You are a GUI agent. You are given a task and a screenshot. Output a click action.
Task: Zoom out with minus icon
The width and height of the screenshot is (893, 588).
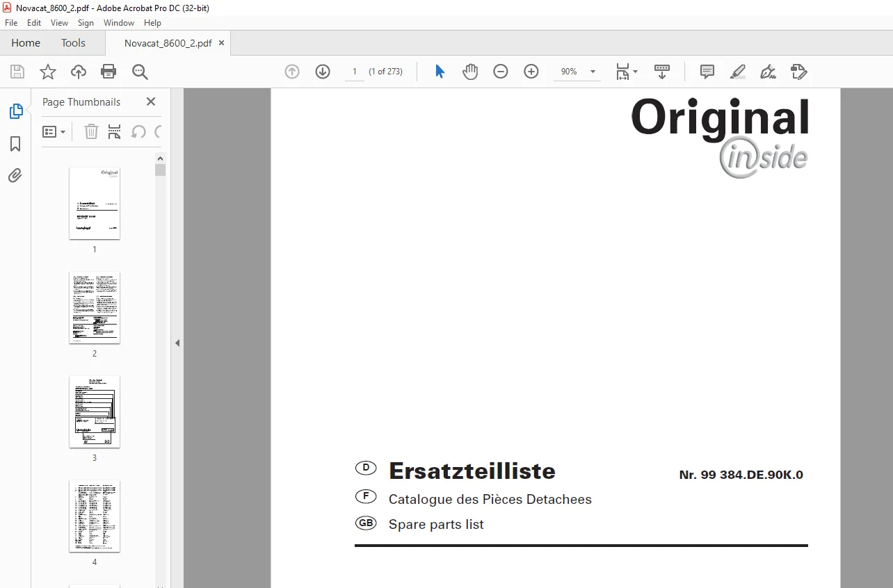[501, 72]
